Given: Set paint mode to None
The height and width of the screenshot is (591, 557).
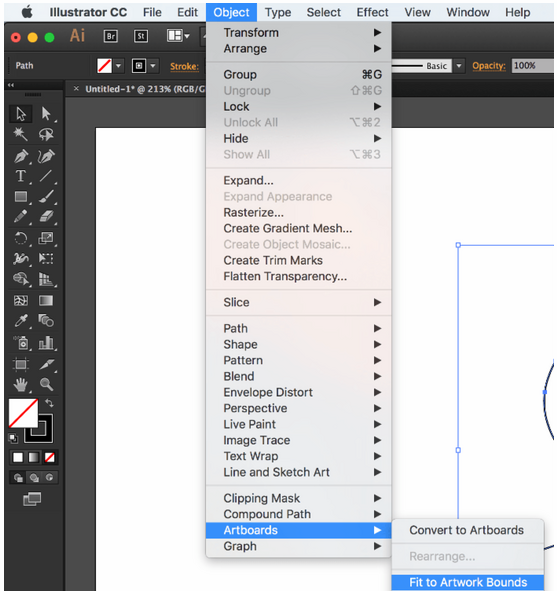Looking at the screenshot, I should pyautogui.click(x=49, y=457).
